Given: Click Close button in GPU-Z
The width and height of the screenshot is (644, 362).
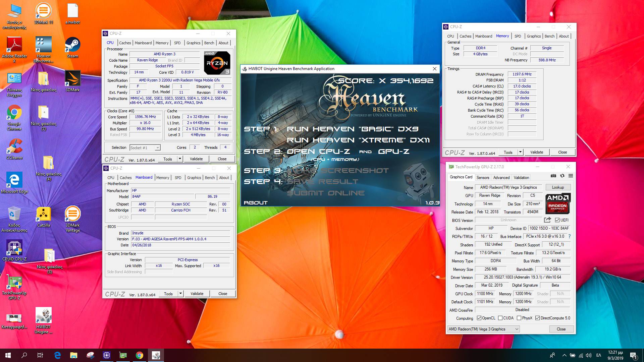Looking at the screenshot, I should coord(561,329).
